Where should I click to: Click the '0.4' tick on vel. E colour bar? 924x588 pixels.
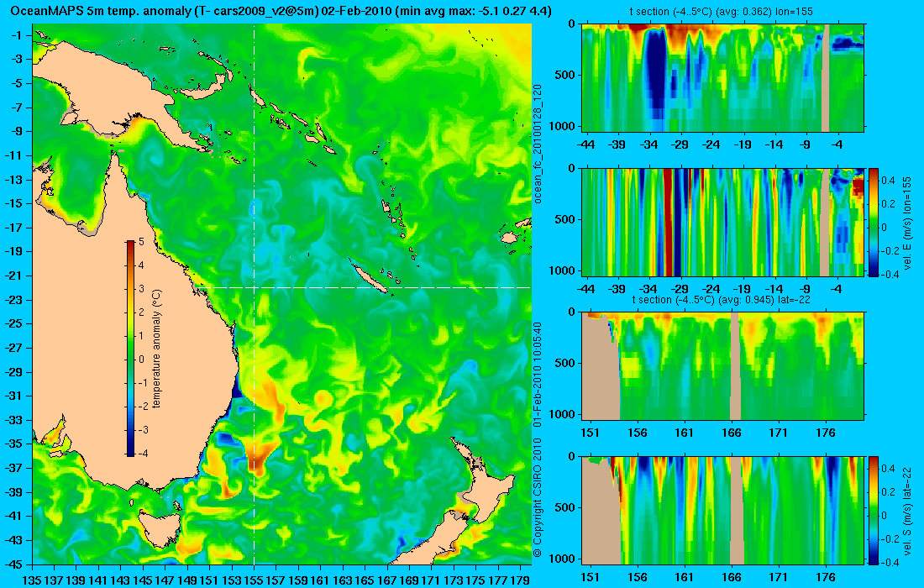pos(888,181)
